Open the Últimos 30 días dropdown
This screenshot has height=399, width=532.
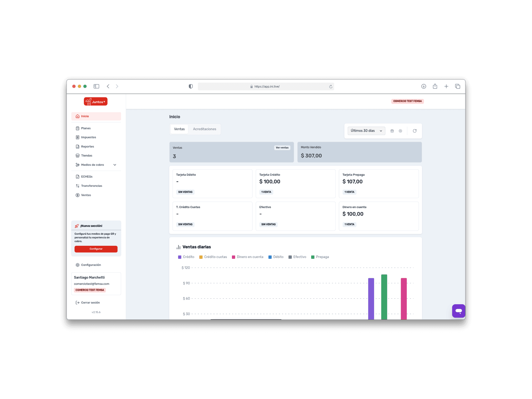[x=366, y=131]
